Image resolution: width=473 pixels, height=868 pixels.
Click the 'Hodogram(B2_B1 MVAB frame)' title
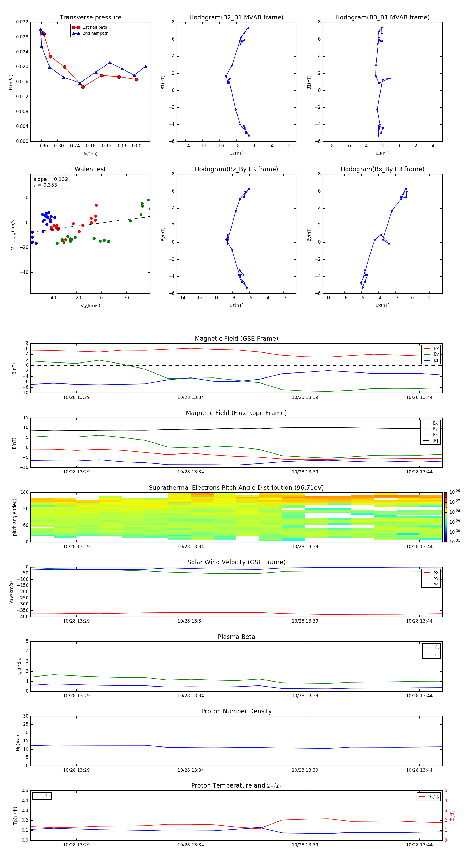click(x=236, y=18)
